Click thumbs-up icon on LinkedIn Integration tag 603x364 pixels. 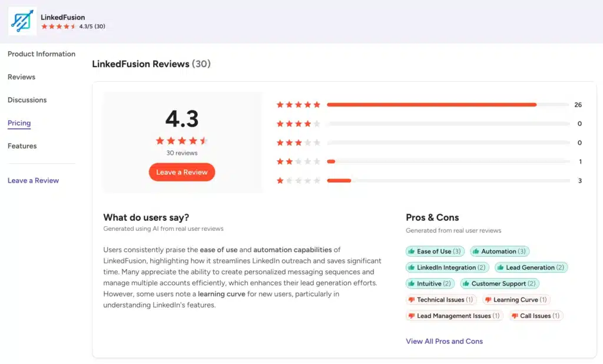[412, 267]
